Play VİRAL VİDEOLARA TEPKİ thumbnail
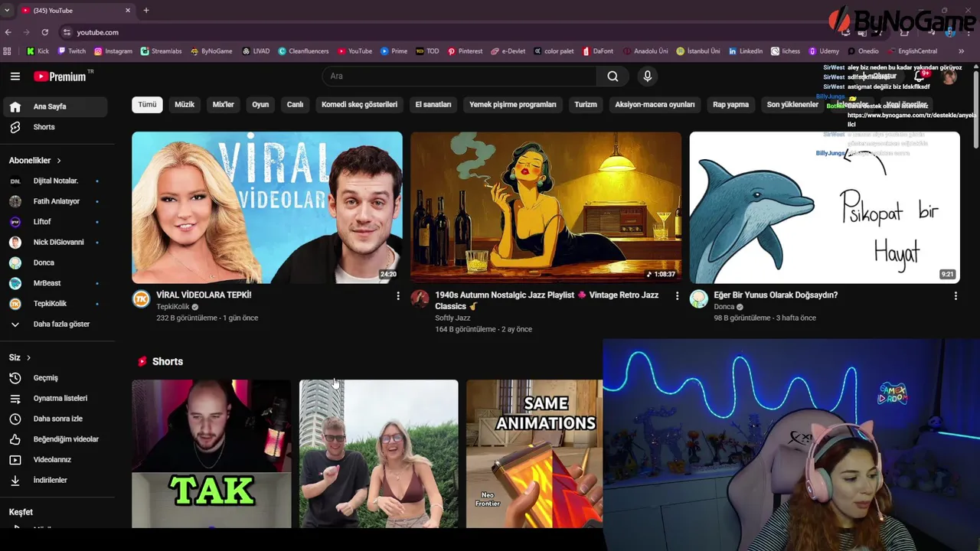This screenshot has height=551, width=980. click(266, 207)
